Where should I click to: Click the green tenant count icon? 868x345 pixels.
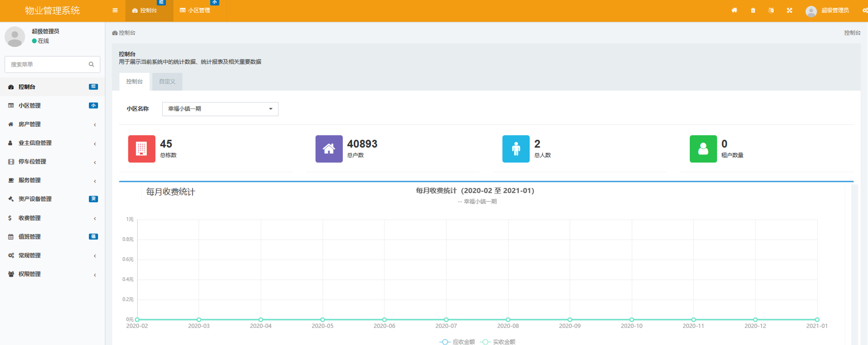(703, 149)
